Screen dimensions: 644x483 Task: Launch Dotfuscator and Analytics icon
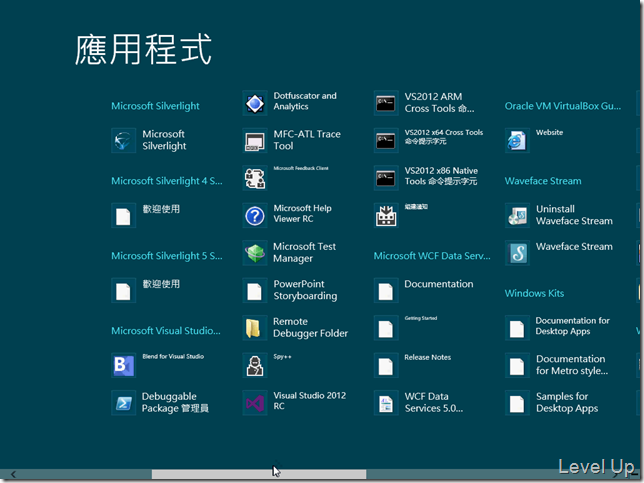[255, 103]
